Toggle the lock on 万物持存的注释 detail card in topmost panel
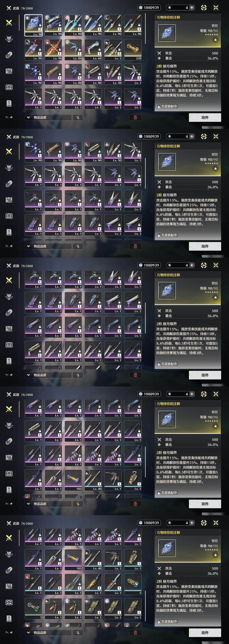Screen dimensions: 229x644 tap(215, 40)
